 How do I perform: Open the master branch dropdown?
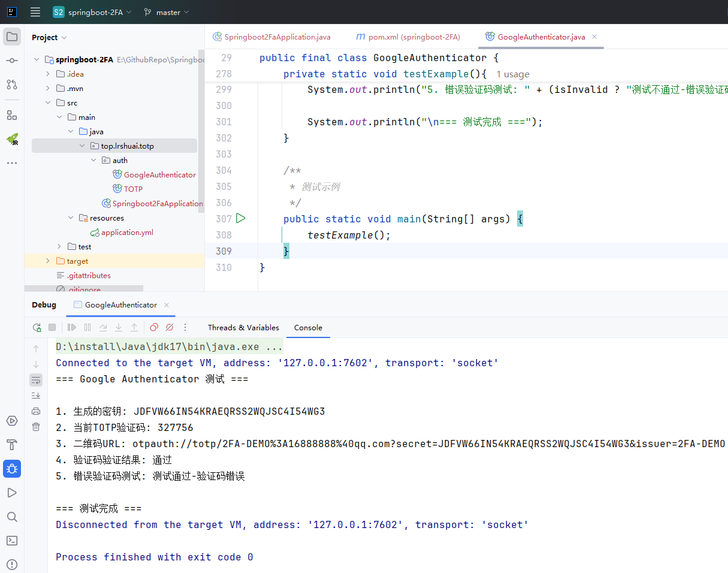[x=167, y=12]
